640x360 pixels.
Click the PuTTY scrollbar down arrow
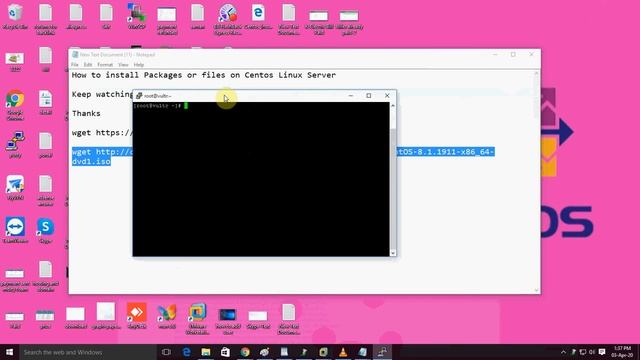click(393, 253)
